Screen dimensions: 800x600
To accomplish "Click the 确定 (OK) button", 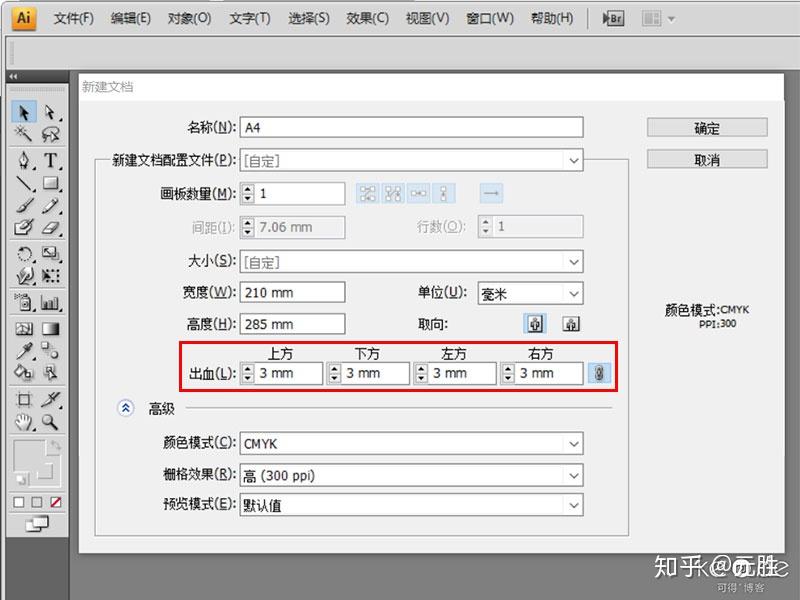I will pyautogui.click(x=705, y=127).
